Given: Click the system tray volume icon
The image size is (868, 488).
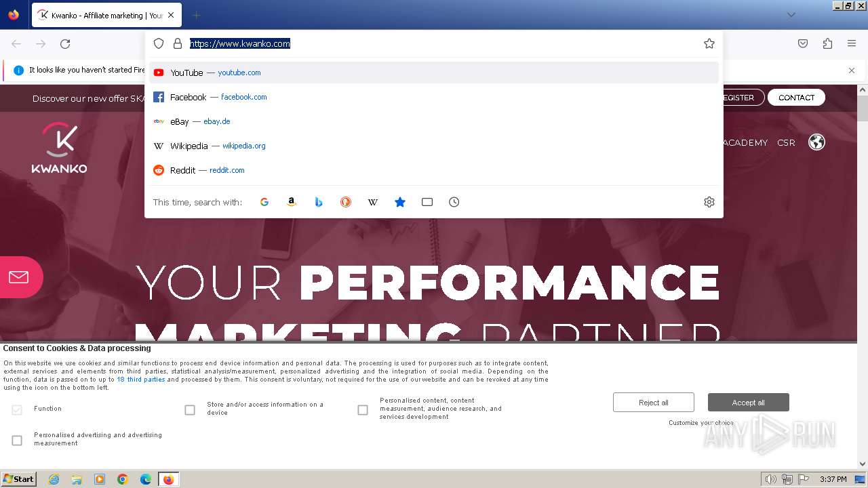Looking at the screenshot, I should (x=771, y=479).
